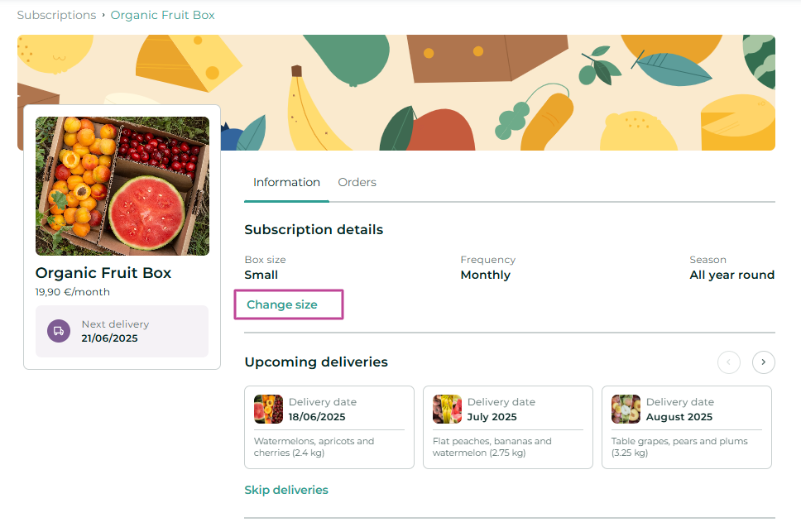The image size is (801, 532).
Task: Select the Information tab
Action: click(286, 182)
